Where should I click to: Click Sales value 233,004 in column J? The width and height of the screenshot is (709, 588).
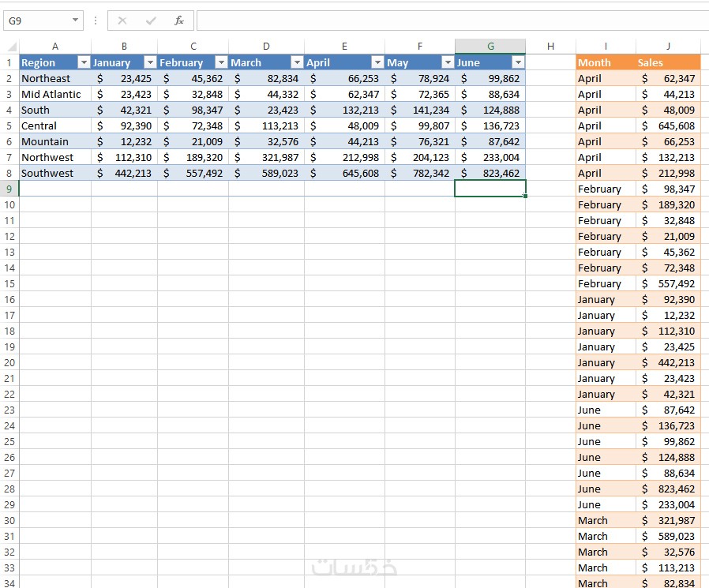(668, 504)
